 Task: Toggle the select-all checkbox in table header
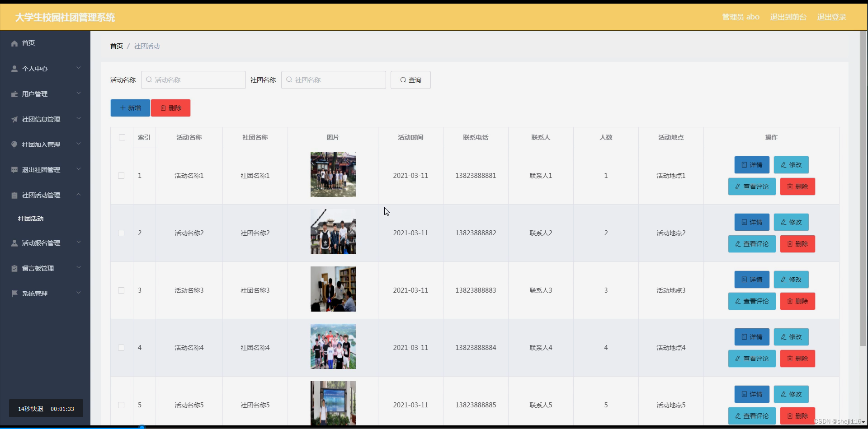click(121, 137)
